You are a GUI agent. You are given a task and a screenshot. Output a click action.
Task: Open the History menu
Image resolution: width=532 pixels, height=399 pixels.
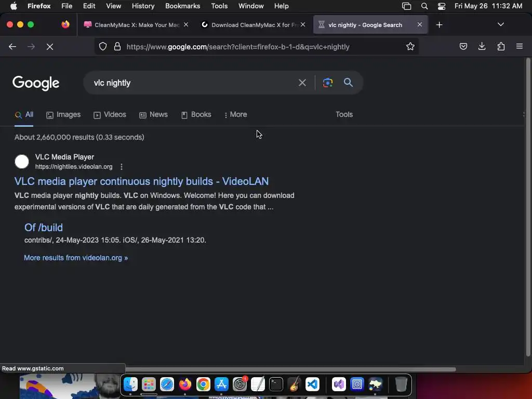tap(143, 6)
